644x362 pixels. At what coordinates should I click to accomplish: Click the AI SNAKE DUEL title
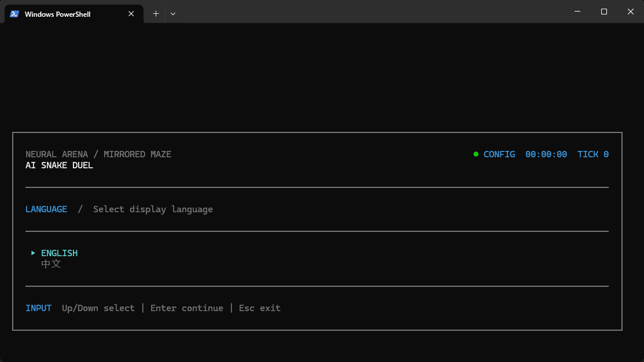59,165
